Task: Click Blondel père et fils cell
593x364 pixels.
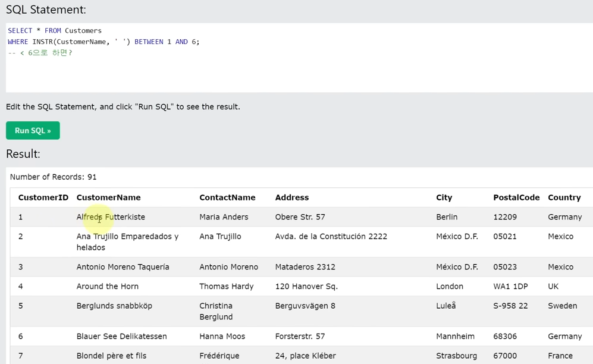Action: 111,356
